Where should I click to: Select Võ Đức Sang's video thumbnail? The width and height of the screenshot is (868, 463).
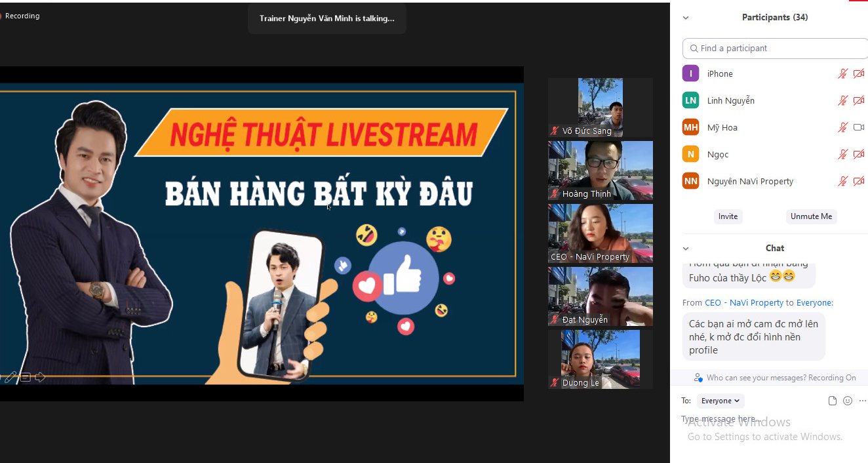[x=601, y=108]
